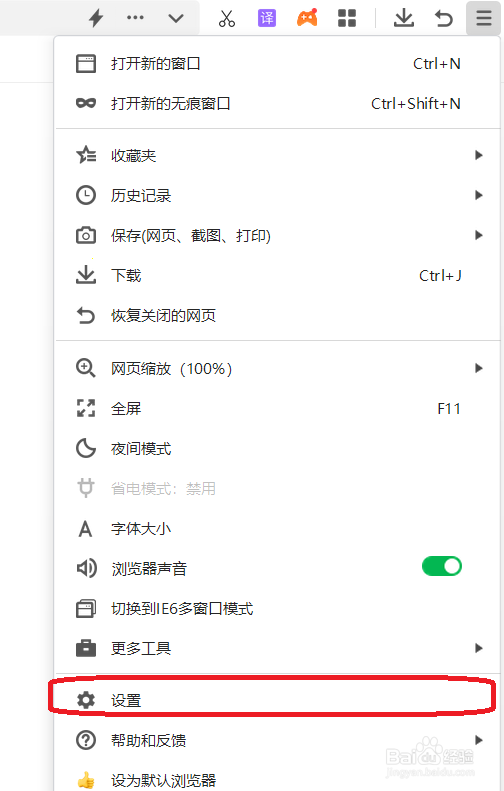Click the lightning bolt speed-mode icon
The width and height of the screenshot is (504, 791).
[x=96, y=18]
